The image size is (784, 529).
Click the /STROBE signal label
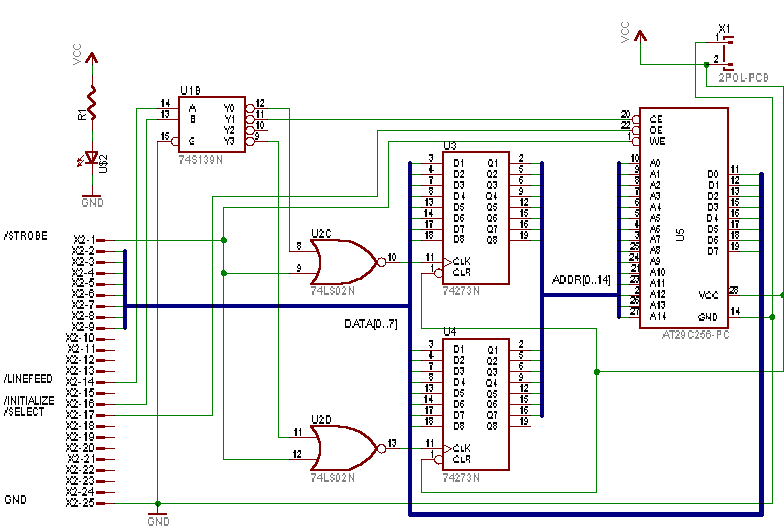tap(26, 236)
